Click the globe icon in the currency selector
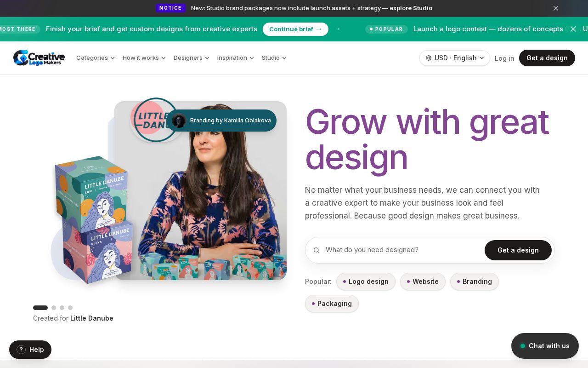This screenshot has height=368, width=588. [429, 58]
